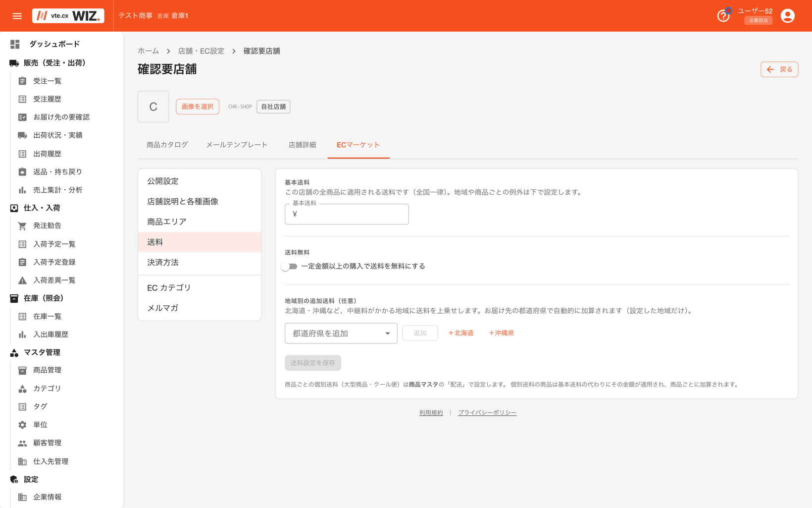Image resolution: width=812 pixels, height=508 pixels.
Task: Click the help question mark icon
Action: (723, 16)
